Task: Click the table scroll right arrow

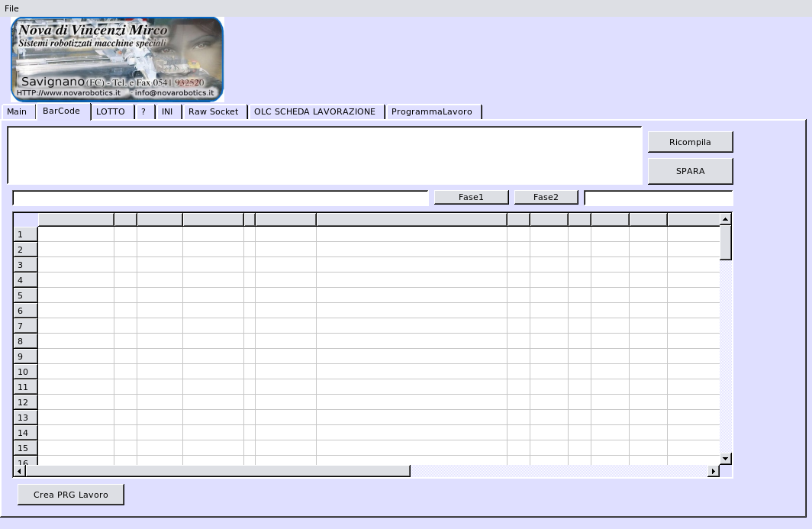Action: tap(714, 471)
